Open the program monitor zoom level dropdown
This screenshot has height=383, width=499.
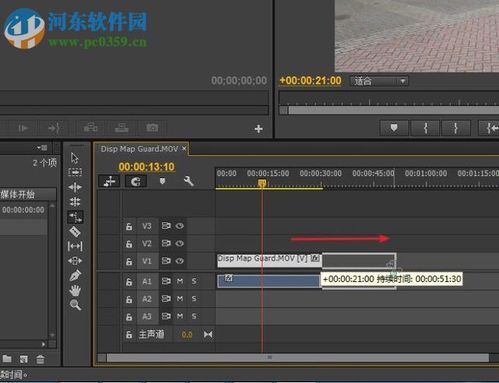point(379,81)
